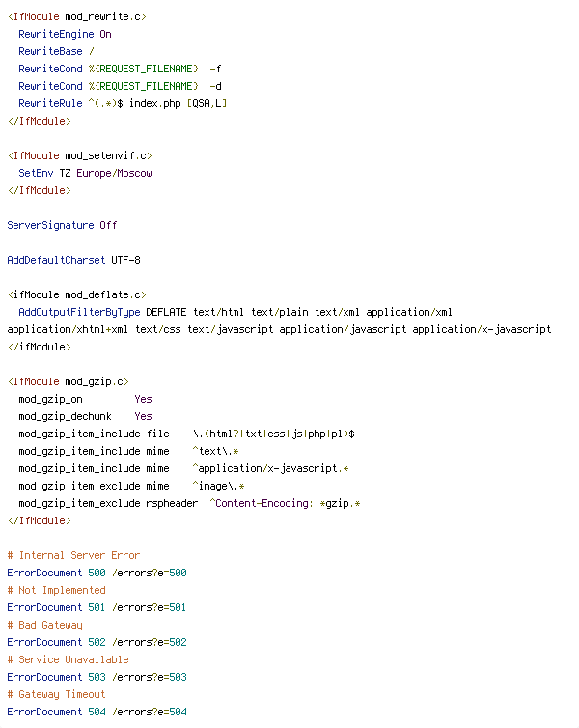Click the RewriteRule index.php line
This screenshot has width=579, height=728.
[x=123, y=103]
